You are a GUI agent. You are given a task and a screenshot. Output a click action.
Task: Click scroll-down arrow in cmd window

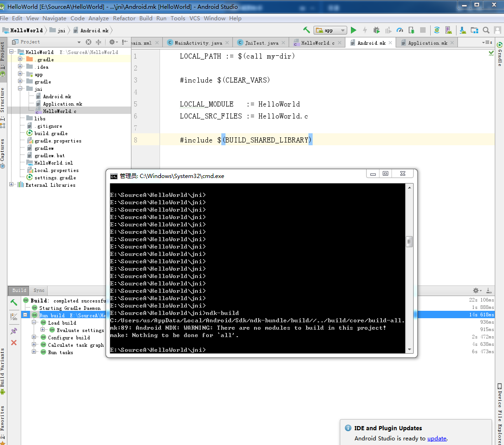[409, 350]
